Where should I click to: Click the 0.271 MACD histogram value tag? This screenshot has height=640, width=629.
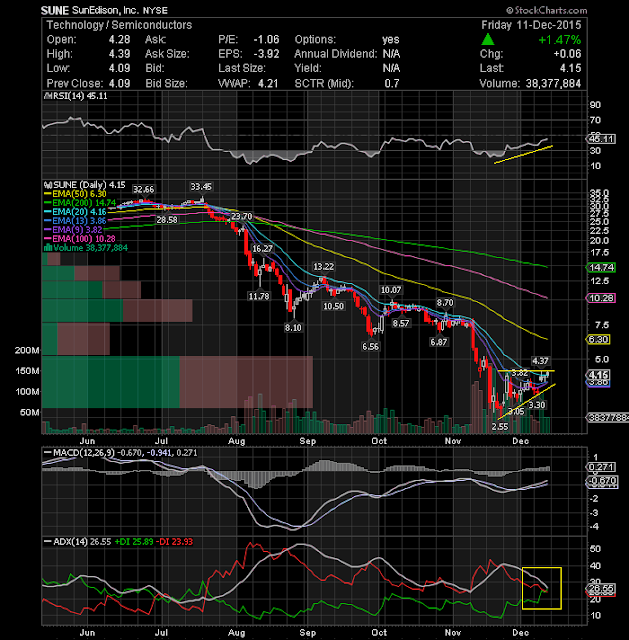point(602,467)
